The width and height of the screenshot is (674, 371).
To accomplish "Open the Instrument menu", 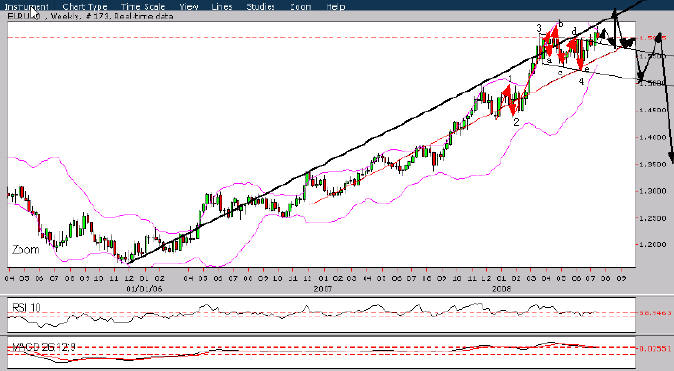I will [27, 6].
